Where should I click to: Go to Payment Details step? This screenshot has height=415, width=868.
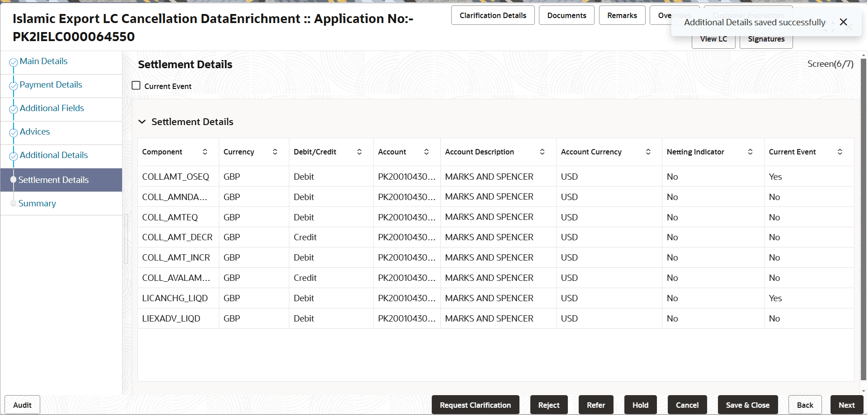coord(51,85)
